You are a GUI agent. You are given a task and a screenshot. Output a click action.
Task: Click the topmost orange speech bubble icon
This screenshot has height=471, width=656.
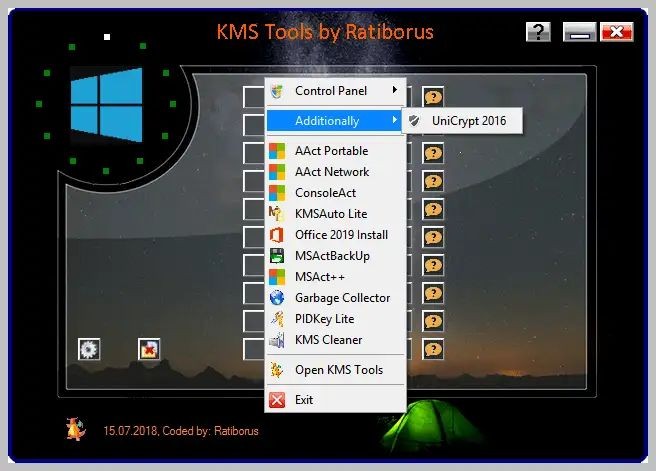tap(433, 97)
